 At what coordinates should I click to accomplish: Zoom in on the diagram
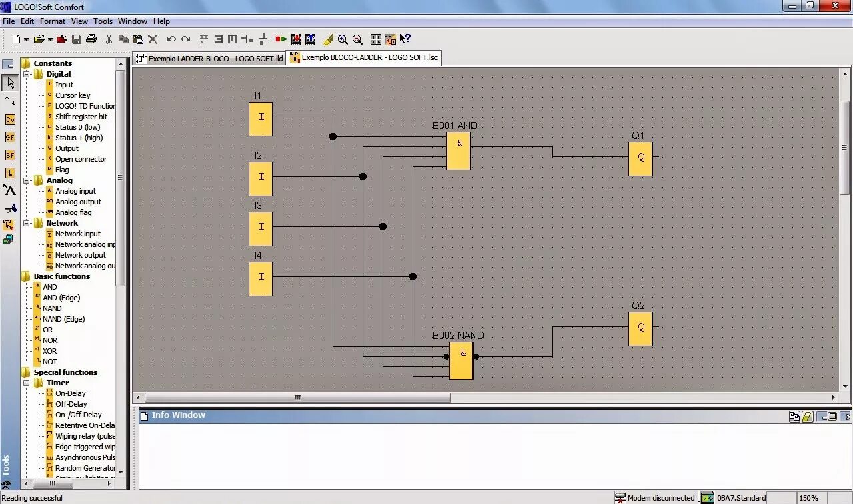click(343, 39)
